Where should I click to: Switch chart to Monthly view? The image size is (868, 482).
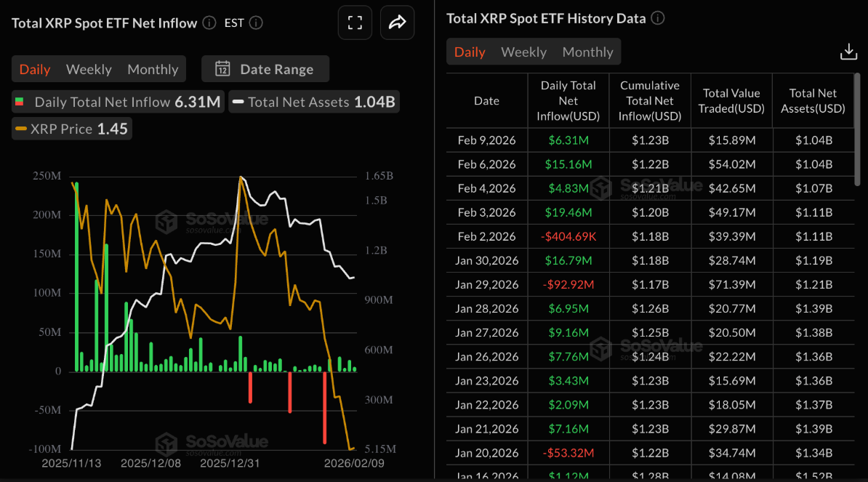point(153,69)
